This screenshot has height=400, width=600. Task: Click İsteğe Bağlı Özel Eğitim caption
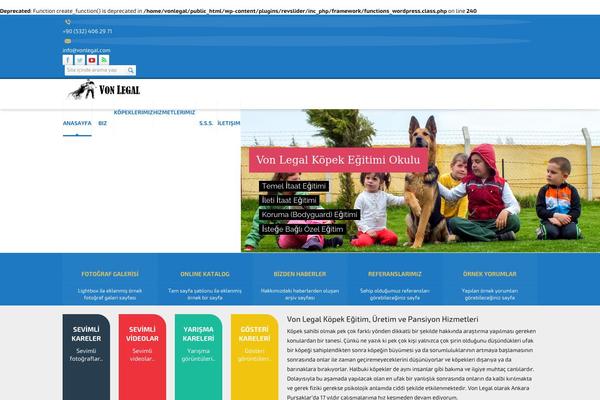tap(303, 229)
